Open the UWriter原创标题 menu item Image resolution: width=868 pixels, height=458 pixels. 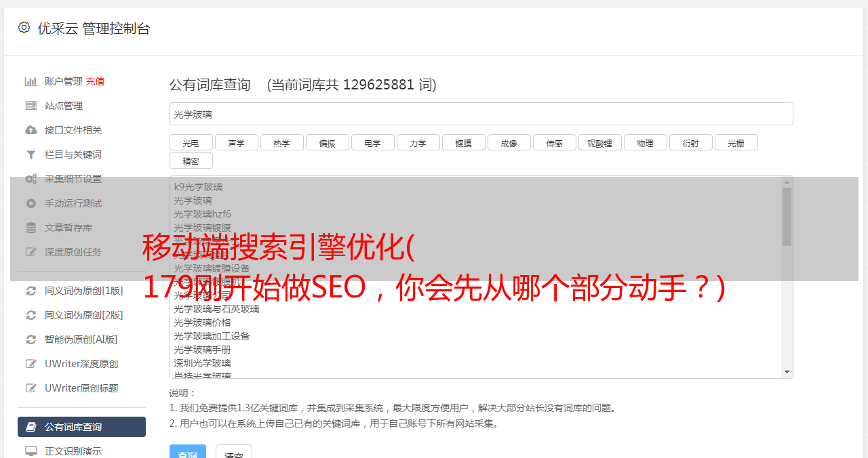[x=81, y=388]
